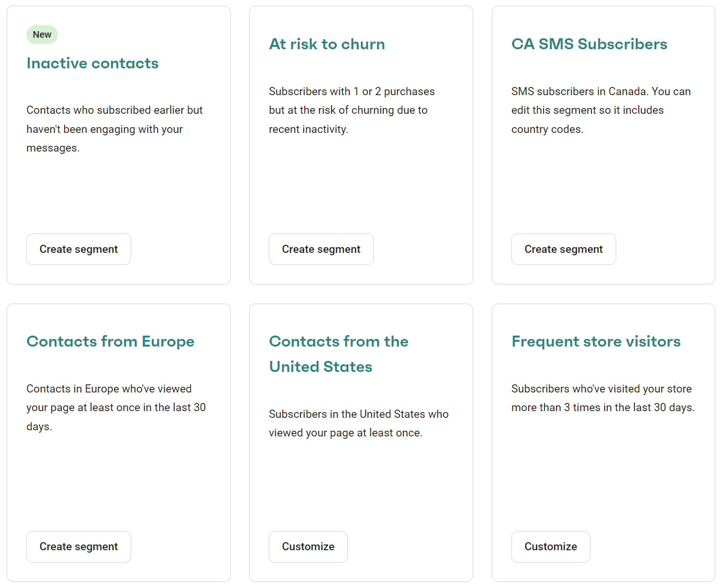Click the At risk to churn description

click(x=352, y=110)
